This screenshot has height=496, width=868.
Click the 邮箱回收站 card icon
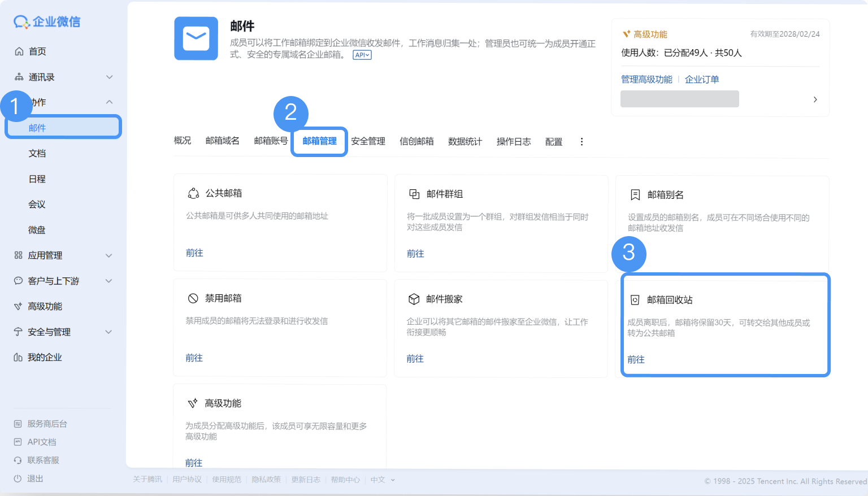click(x=635, y=300)
